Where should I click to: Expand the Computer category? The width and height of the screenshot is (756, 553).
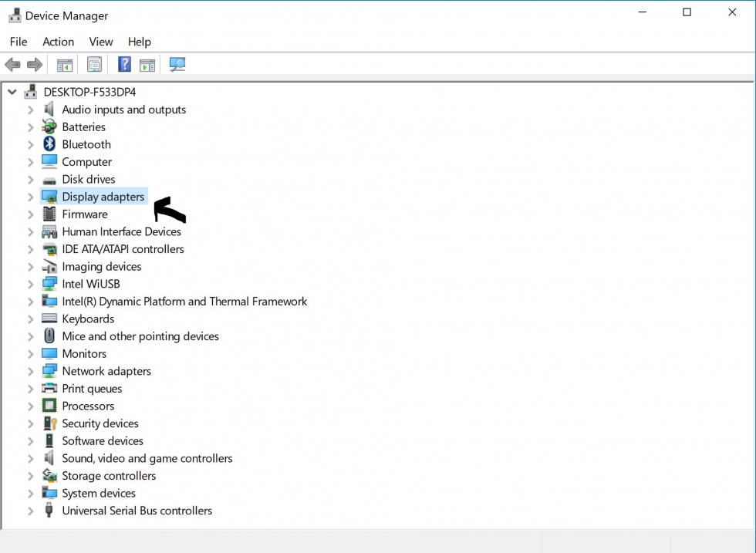tap(30, 162)
